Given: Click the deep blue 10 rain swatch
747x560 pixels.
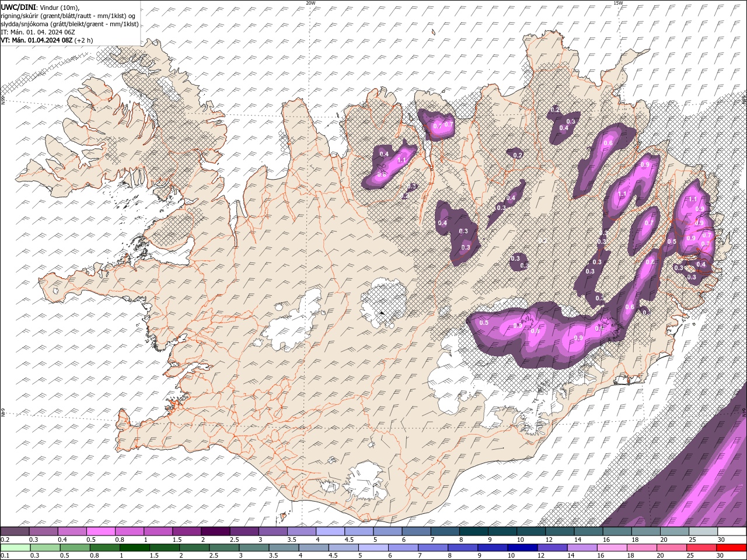Looking at the screenshot, I should point(523,548).
